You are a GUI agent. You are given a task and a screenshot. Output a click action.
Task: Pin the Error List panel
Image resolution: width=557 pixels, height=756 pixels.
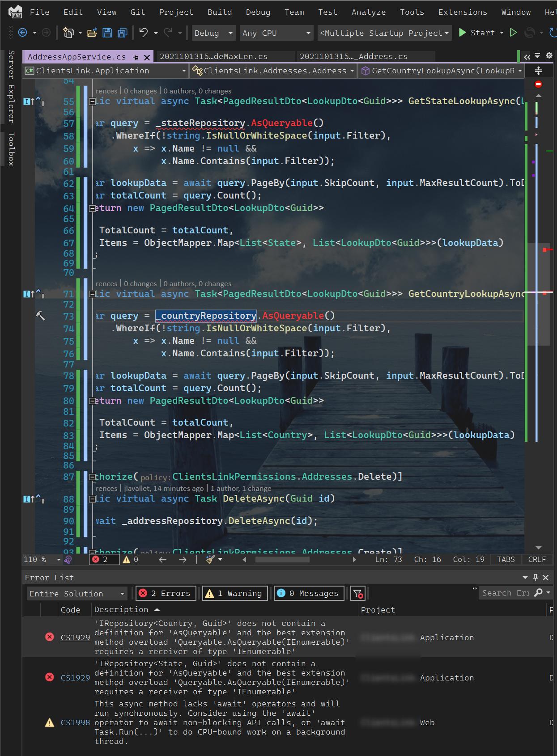(536, 577)
